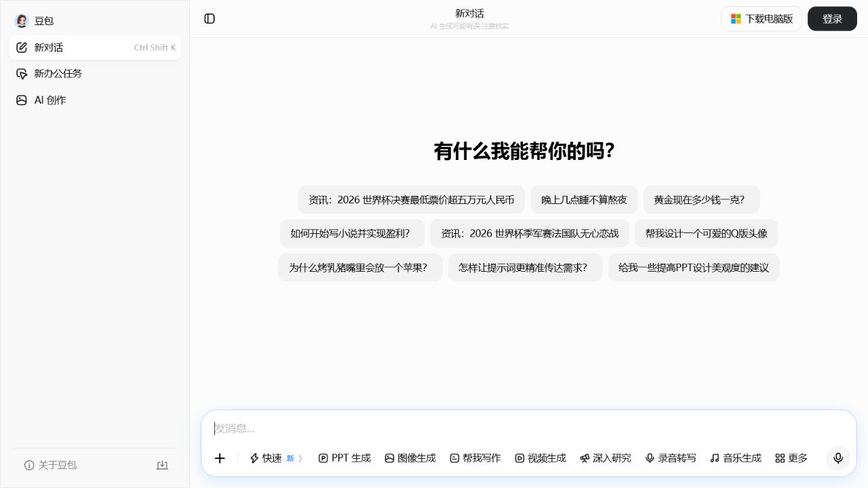Select 帮我写作 tool
The image size is (868, 488).
[x=475, y=458]
